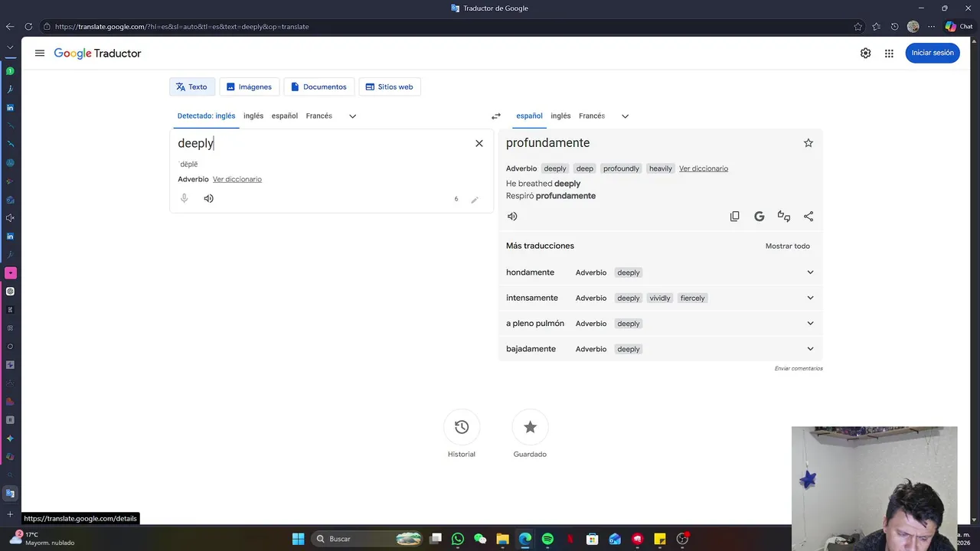Click Enviar comentarios link
The width and height of the screenshot is (980, 551).
pyautogui.click(x=799, y=369)
